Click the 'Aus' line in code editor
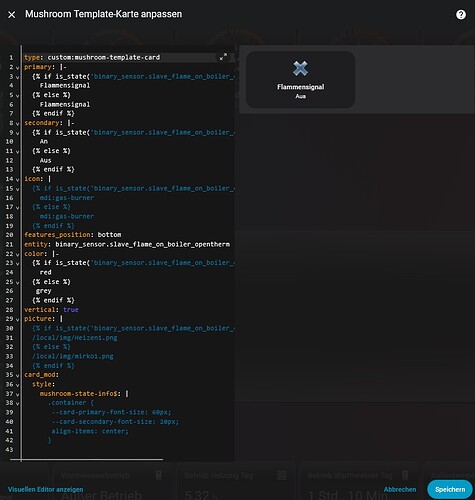The image size is (475, 500). pyautogui.click(x=46, y=160)
